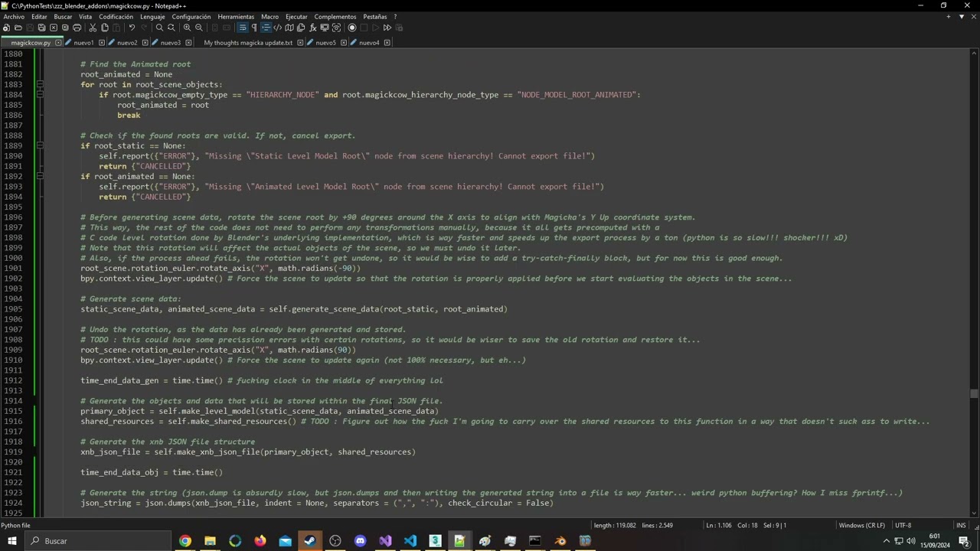Collapse the fold at line 1892
This screenshot has width=980, height=551.
tap(40, 176)
